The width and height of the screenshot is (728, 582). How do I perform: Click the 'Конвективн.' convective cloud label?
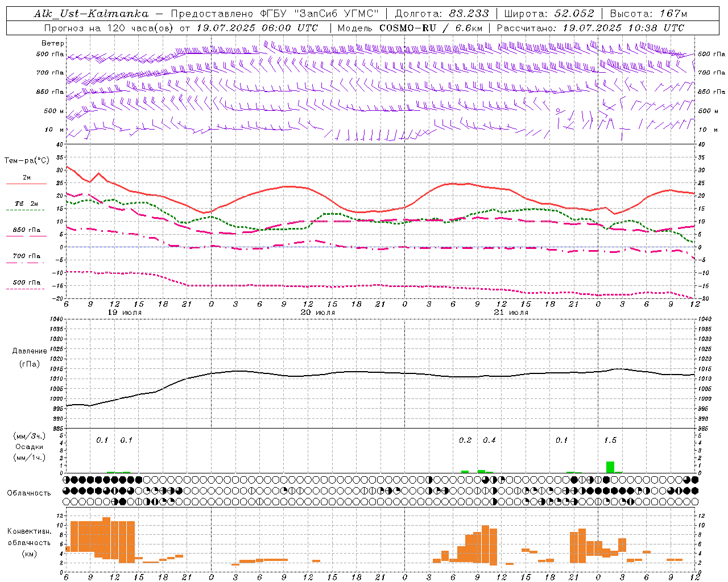[29, 531]
